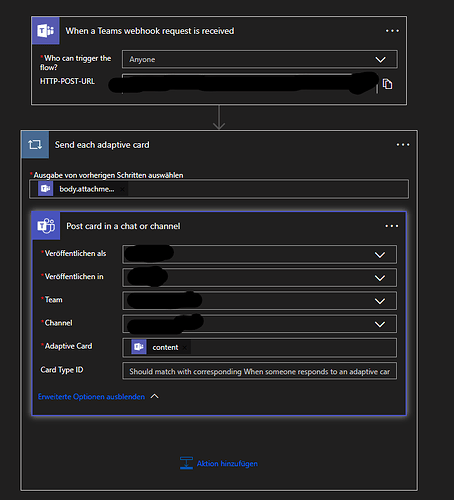Screen dimensions: 454x500
Task: Collapse 'Erweiterte Optionen ausblenden' link
Action: tap(91, 397)
